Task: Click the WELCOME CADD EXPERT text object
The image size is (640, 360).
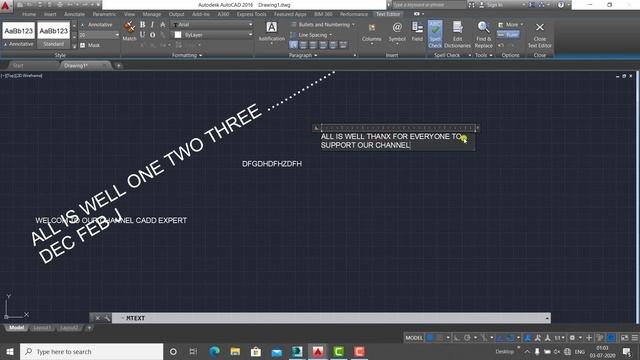Action: tap(111, 220)
